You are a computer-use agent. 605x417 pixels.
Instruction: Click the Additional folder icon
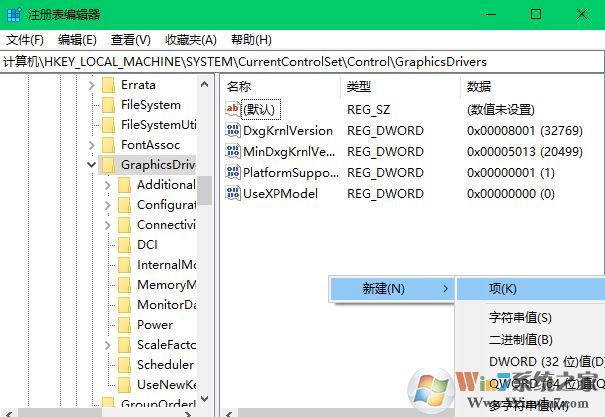pos(124,185)
